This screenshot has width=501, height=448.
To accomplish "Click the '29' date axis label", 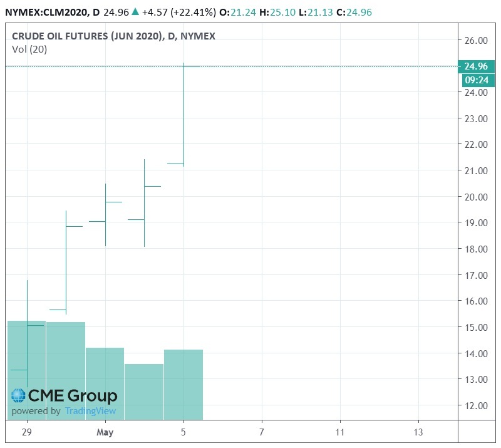I will coord(26,432).
